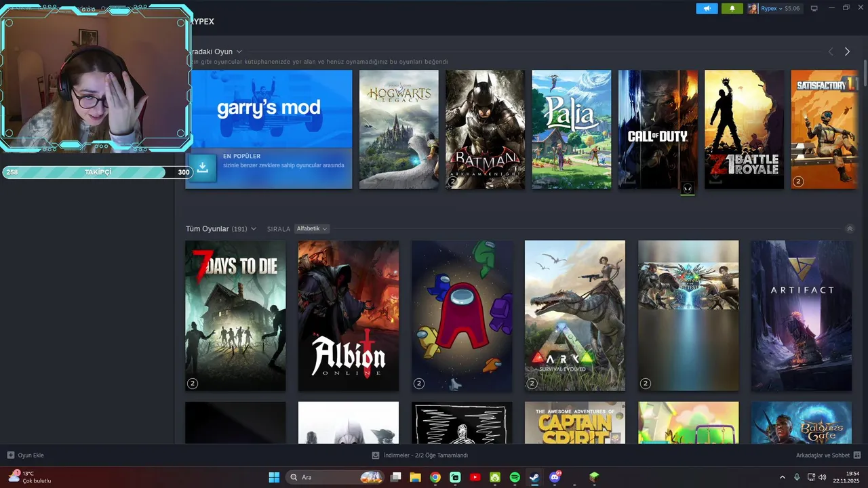Screen dimensions: 868x488
Task: Open Captain Spirit game cover
Action: (x=575, y=423)
